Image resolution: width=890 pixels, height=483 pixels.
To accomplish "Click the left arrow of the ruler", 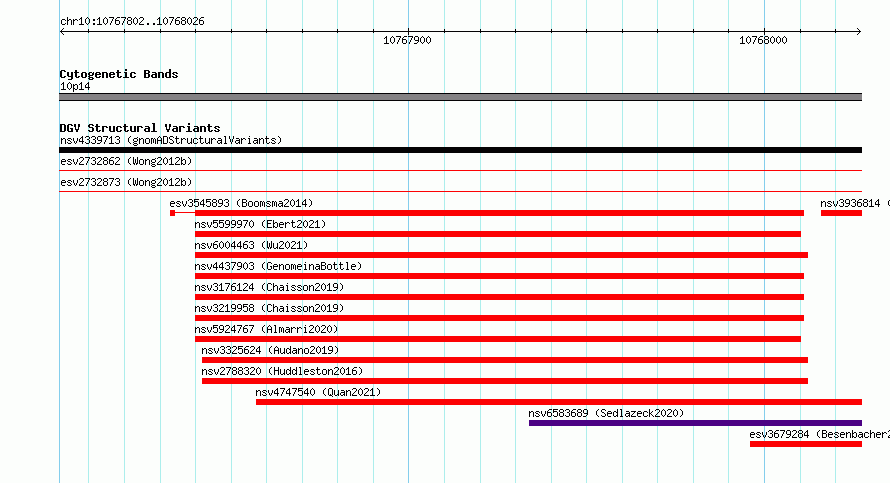I will click(62, 31).
